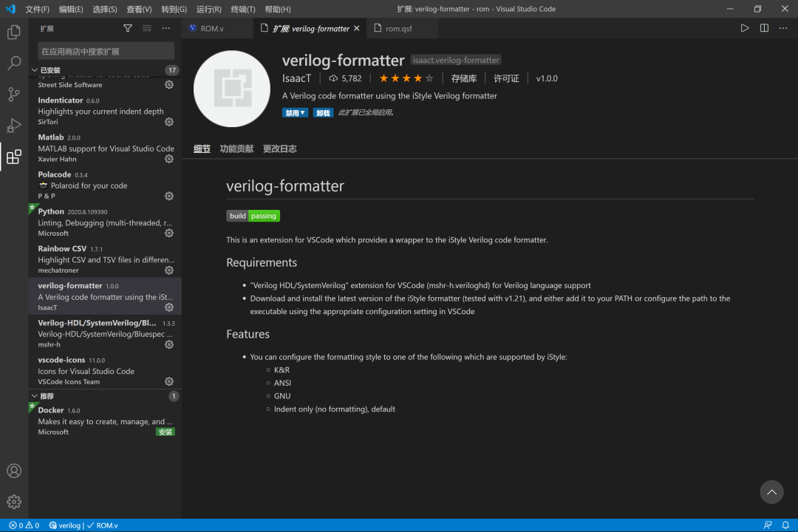Open manage gear for Python extension
The height and width of the screenshot is (532, 798).
point(169,233)
